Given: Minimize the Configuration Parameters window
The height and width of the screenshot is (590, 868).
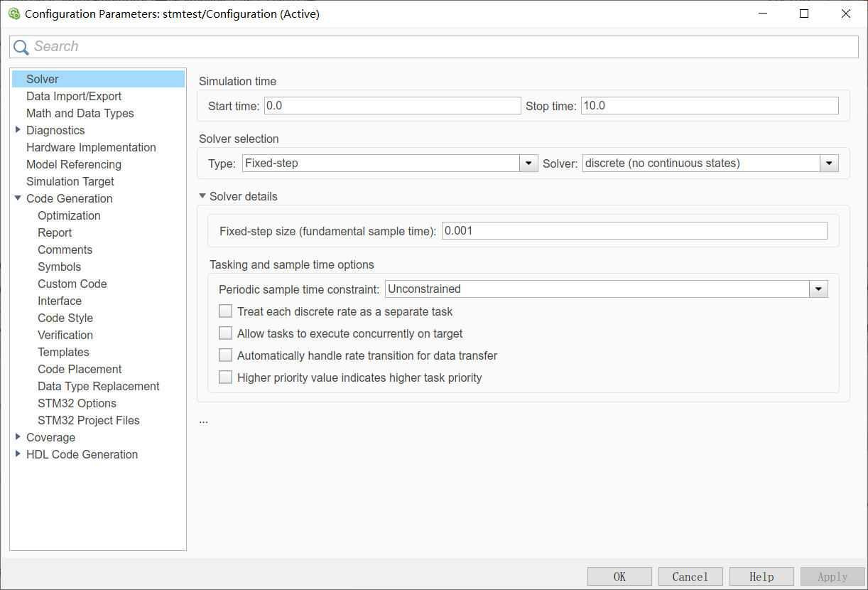Looking at the screenshot, I should click(763, 14).
